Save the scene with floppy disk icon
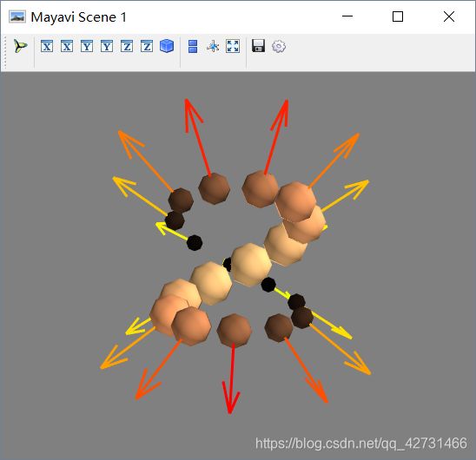 [x=258, y=46]
